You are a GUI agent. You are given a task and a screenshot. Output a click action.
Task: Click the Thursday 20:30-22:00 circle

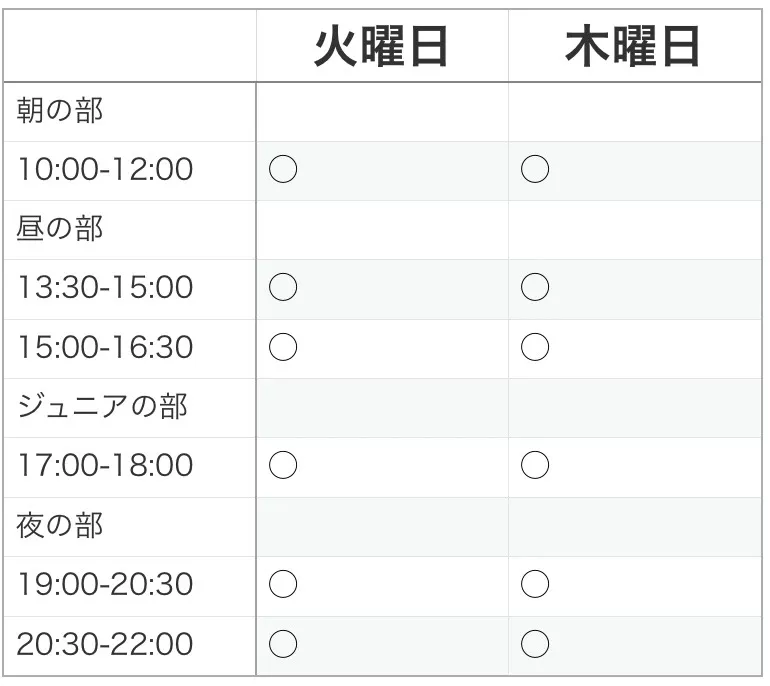click(x=535, y=644)
